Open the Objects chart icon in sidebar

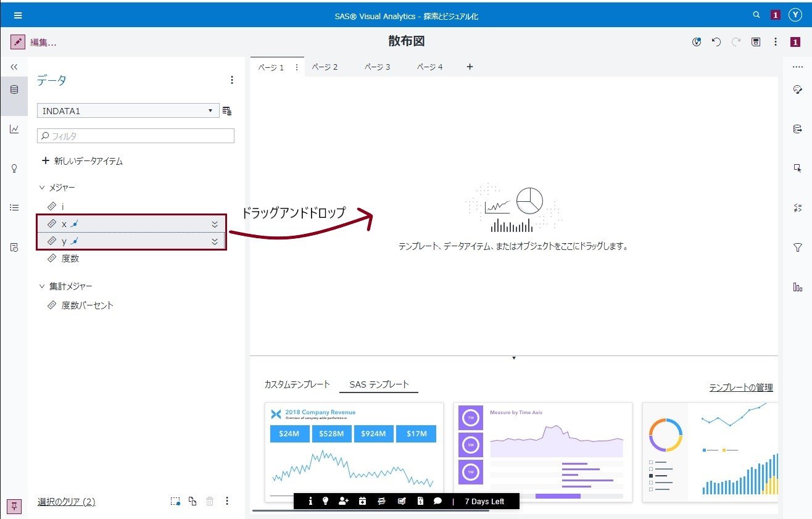[14, 129]
